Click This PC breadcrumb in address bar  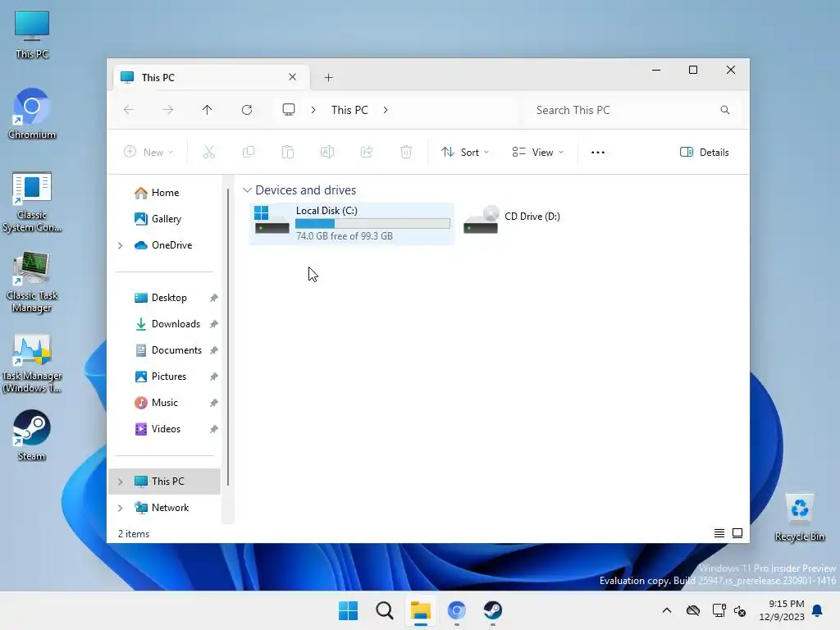tap(349, 110)
